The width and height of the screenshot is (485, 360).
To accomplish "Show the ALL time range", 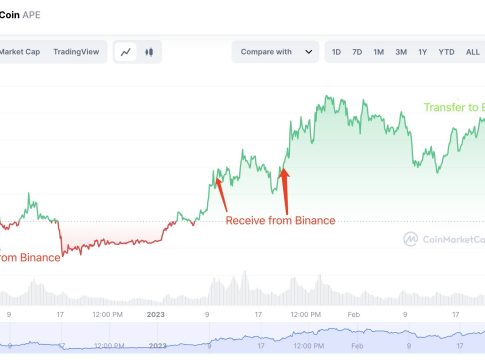I will point(473,52).
